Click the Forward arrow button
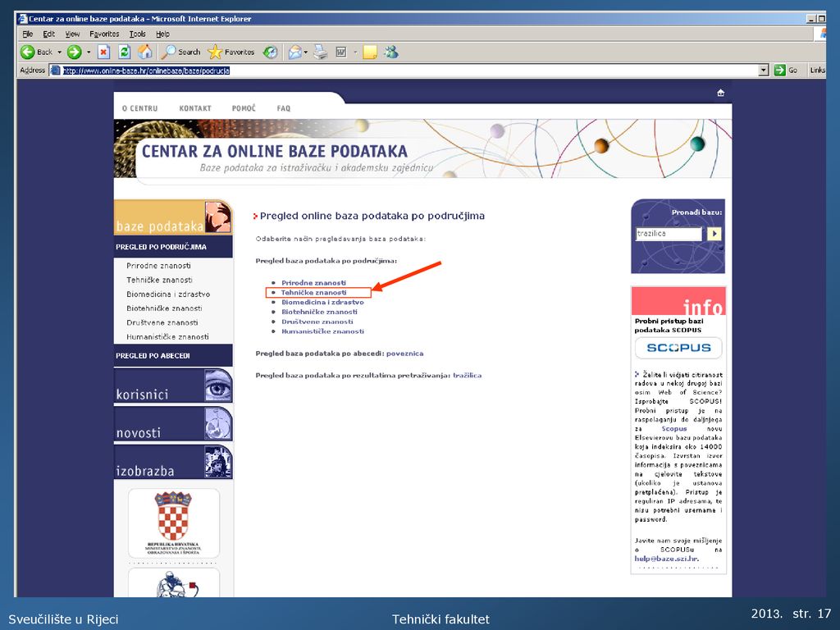Viewport: 840px width, 630px height. click(x=75, y=52)
